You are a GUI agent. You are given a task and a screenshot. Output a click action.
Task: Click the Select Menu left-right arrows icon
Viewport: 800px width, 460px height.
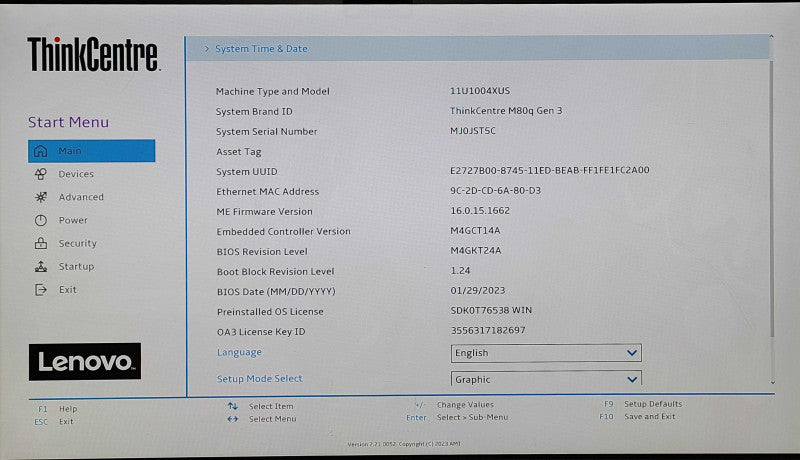point(233,419)
